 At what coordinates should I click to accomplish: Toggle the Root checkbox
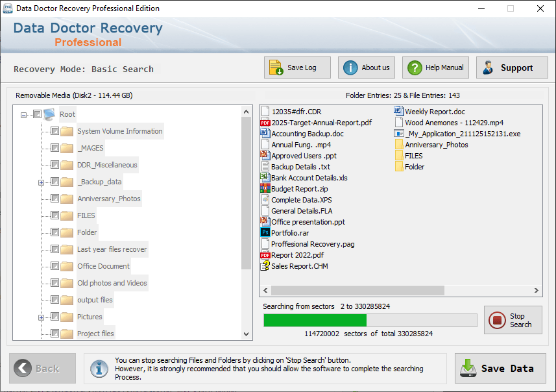[x=37, y=114]
